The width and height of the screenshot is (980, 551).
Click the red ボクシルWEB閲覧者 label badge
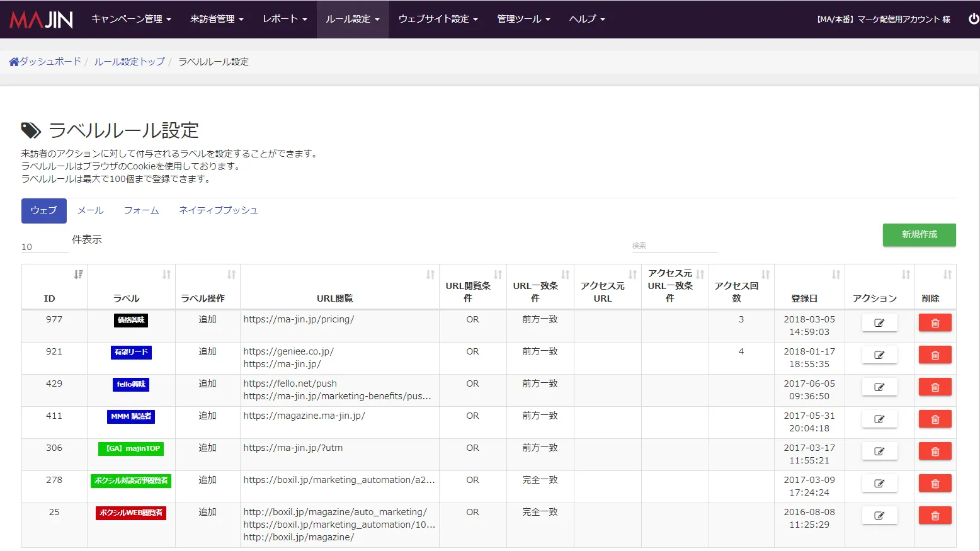[x=131, y=513]
